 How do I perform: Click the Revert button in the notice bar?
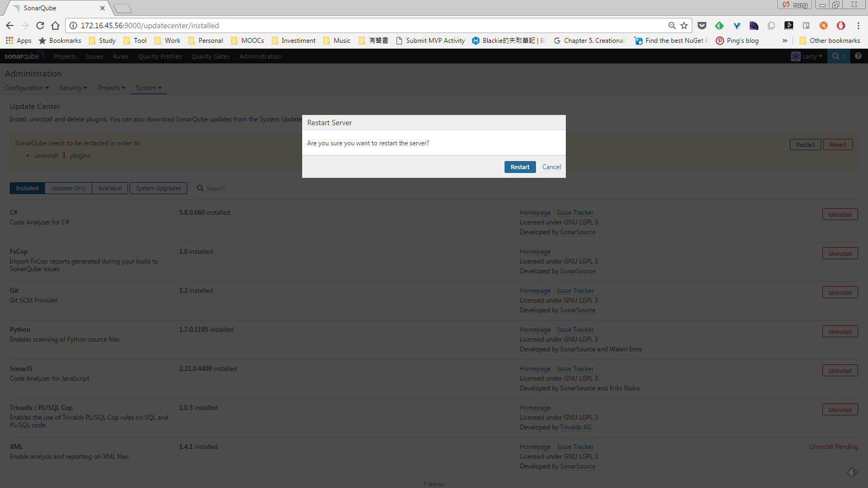838,145
